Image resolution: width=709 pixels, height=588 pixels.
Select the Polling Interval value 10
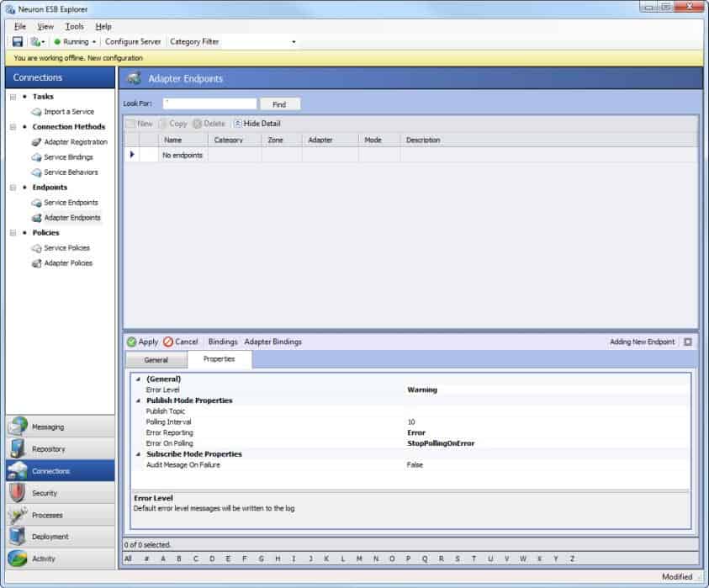point(411,422)
